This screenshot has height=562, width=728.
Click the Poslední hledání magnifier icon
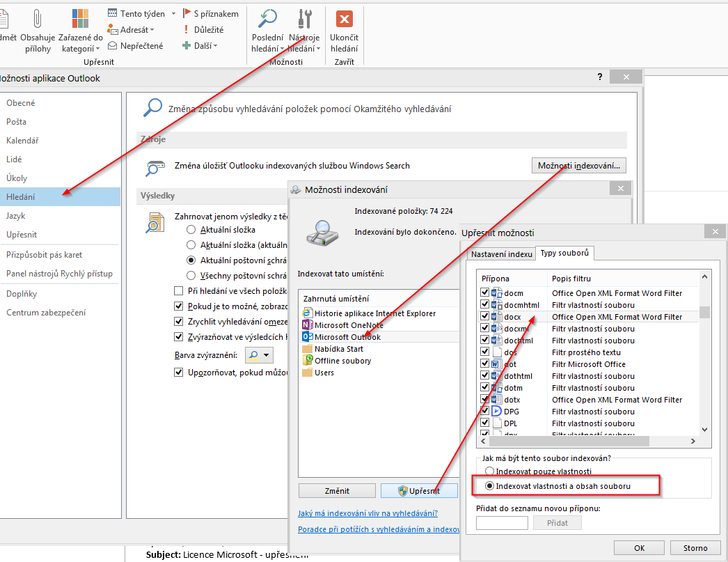[x=267, y=19]
